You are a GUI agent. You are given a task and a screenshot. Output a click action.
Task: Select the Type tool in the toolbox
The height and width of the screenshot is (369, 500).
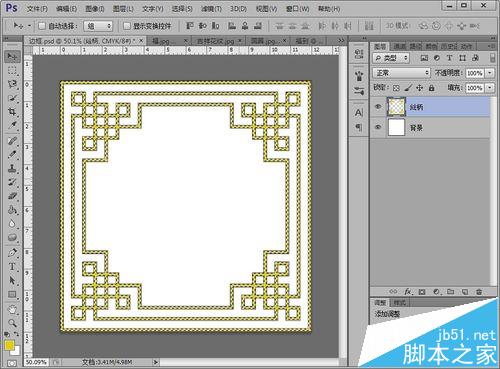click(x=12, y=267)
